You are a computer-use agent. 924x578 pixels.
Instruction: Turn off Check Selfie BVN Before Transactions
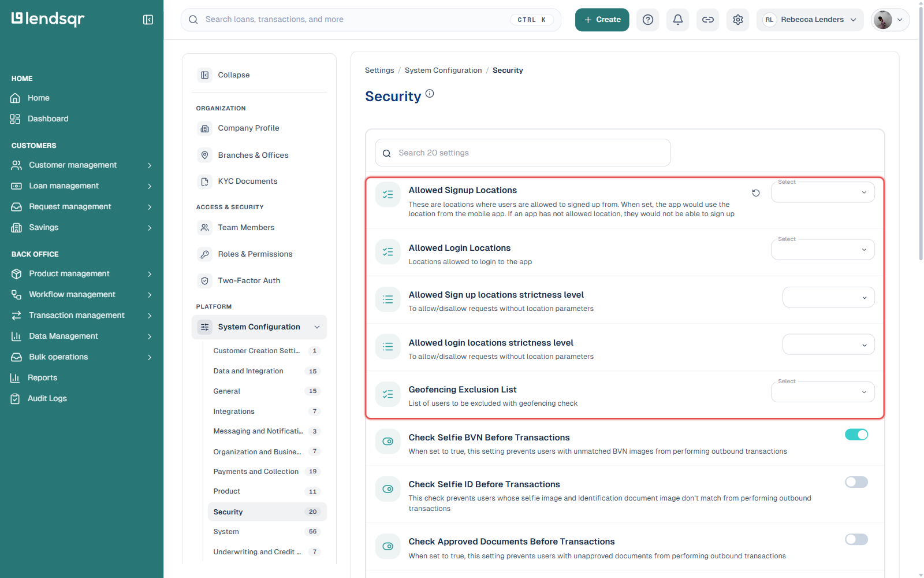(856, 435)
